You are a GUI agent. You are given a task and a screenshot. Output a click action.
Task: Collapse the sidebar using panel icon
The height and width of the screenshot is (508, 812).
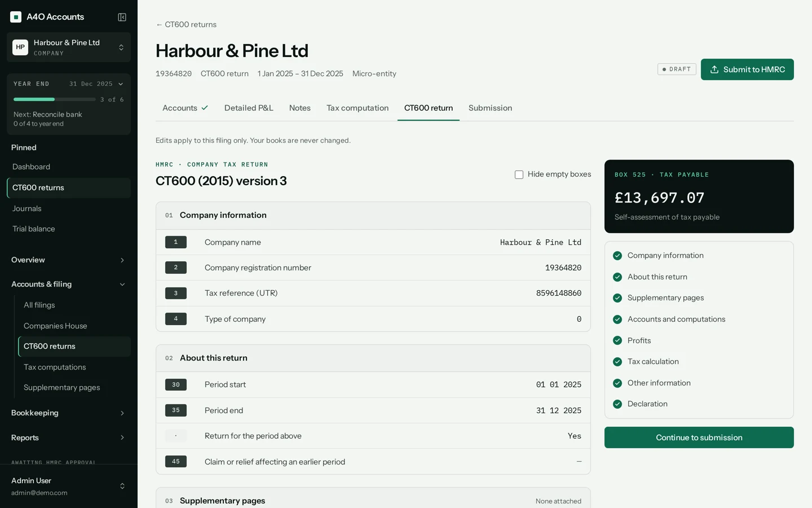coord(122,17)
